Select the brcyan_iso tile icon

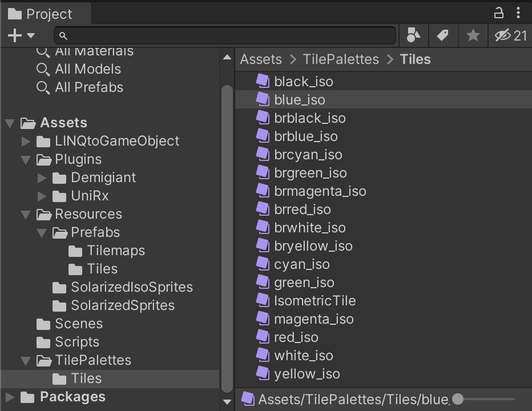click(263, 155)
